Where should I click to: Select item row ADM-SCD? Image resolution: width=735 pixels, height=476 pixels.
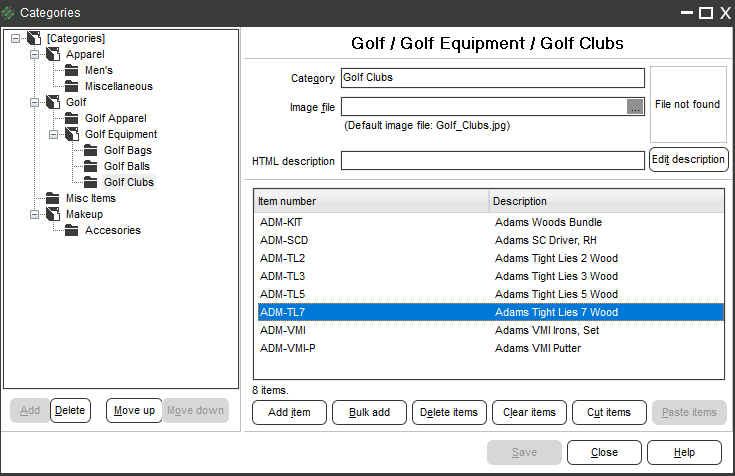pyautogui.click(x=491, y=241)
